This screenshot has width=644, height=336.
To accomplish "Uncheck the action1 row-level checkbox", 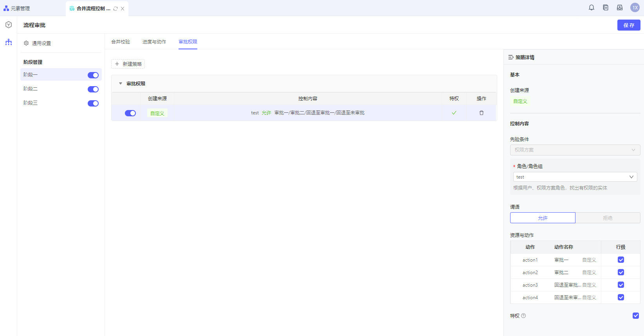I will coord(621,260).
